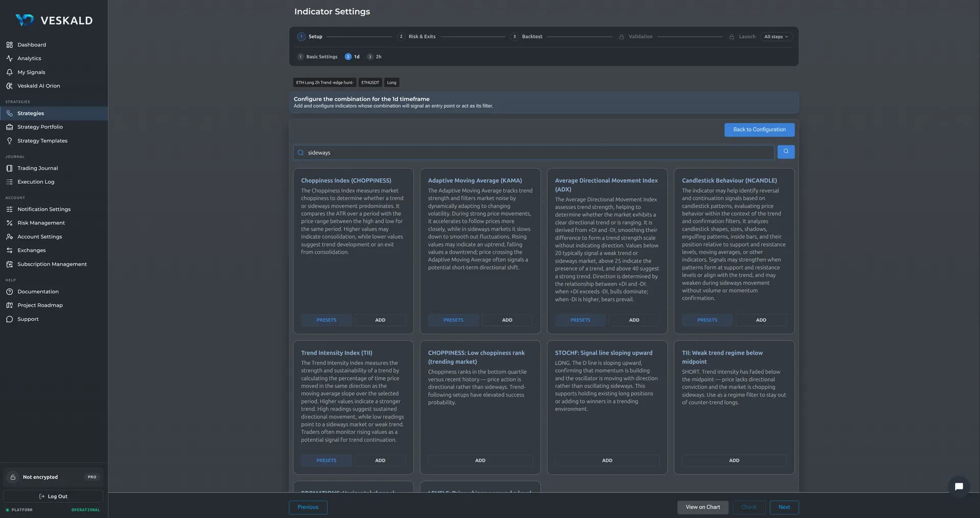Click the Notification Settings sliders icon

[x=9, y=209]
